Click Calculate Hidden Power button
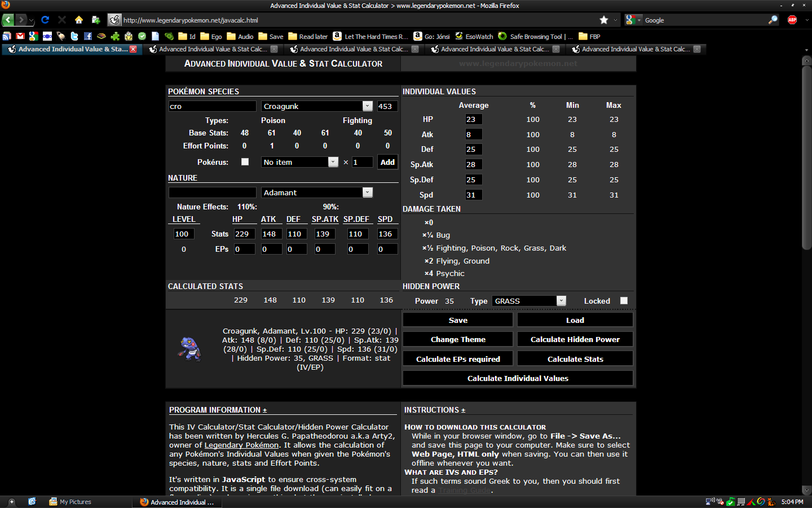The height and width of the screenshot is (508, 812). click(x=575, y=339)
